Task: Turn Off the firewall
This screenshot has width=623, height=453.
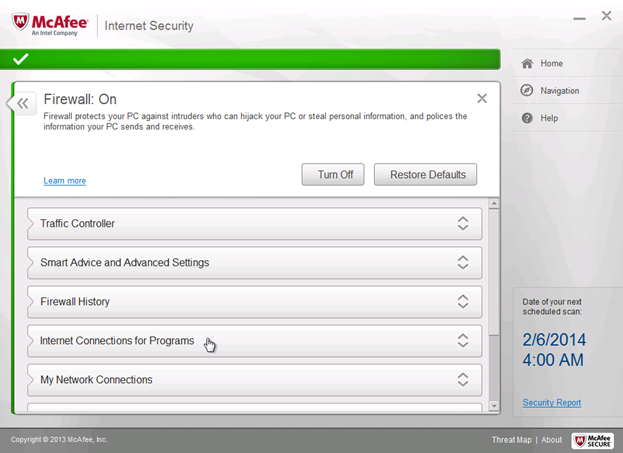Action: pyautogui.click(x=333, y=174)
